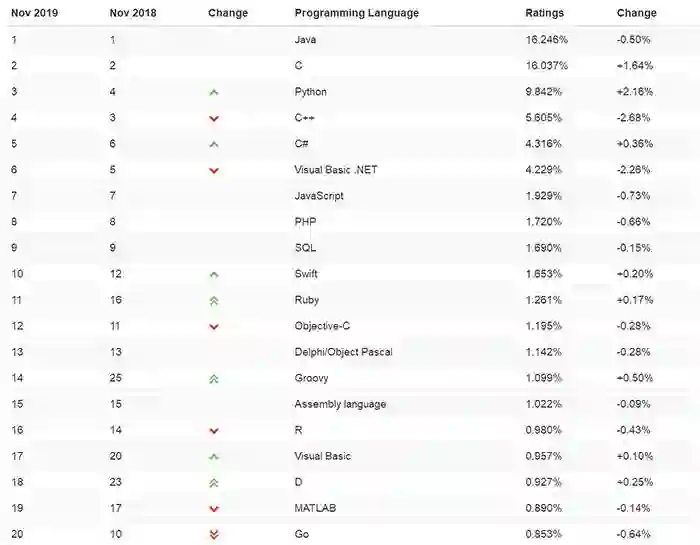Click the double up arrow beside Ruby
This screenshot has height=545, width=700.
pyautogui.click(x=214, y=300)
